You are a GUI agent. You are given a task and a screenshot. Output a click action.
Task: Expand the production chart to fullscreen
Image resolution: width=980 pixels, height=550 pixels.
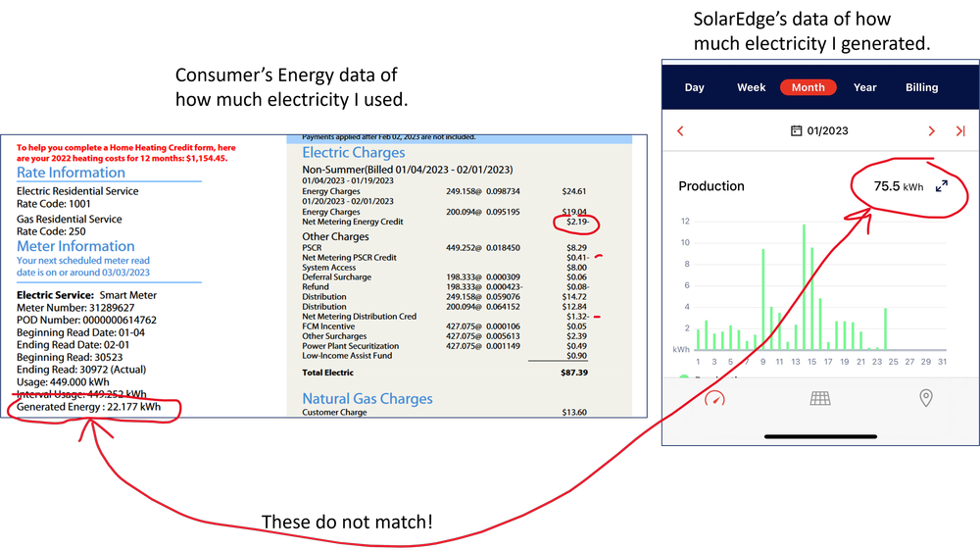941,186
